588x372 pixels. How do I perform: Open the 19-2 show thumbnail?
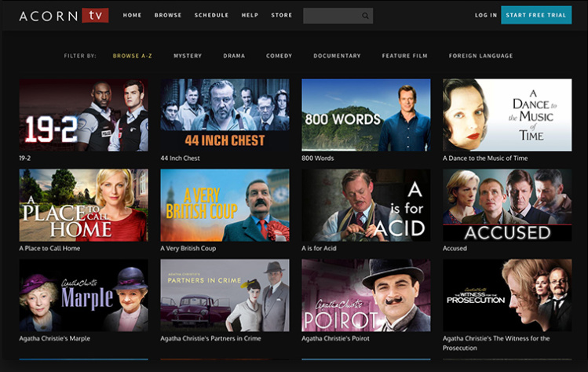click(x=84, y=115)
